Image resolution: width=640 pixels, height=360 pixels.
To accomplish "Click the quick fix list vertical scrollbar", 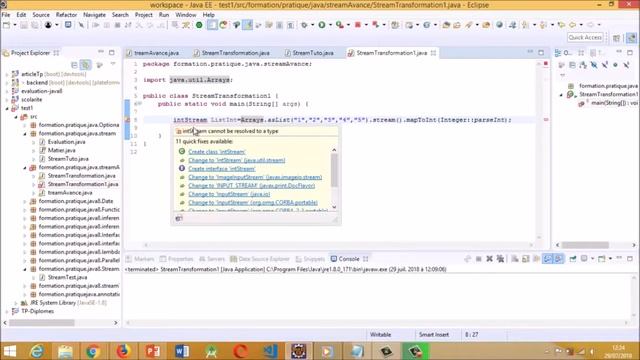I will click(x=334, y=171).
